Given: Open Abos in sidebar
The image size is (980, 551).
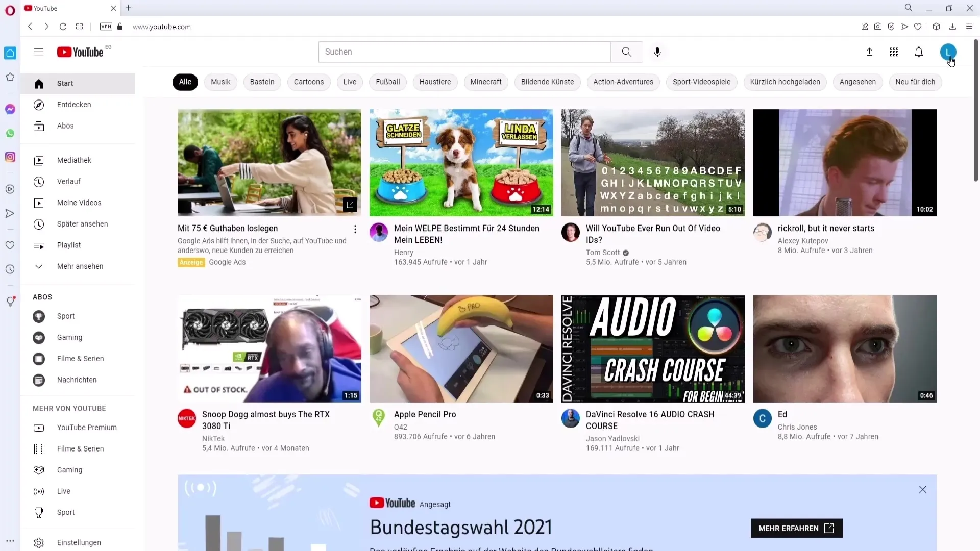Looking at the screenshot, I should [78, 126].
